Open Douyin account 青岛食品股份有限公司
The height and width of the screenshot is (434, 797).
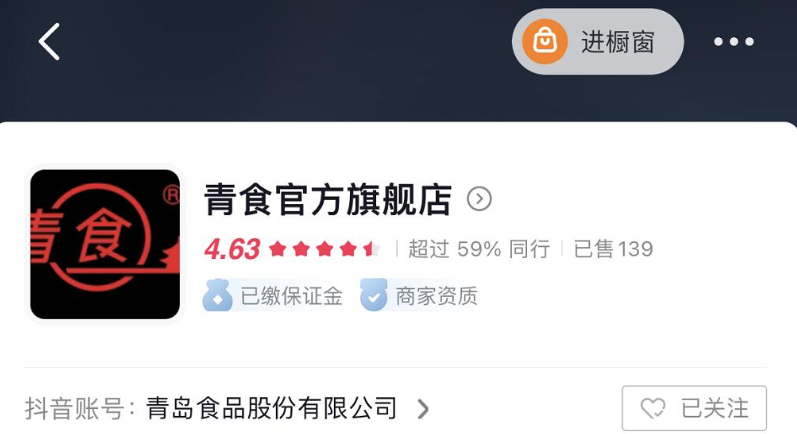pyautogui.click(x=271, y=408)
